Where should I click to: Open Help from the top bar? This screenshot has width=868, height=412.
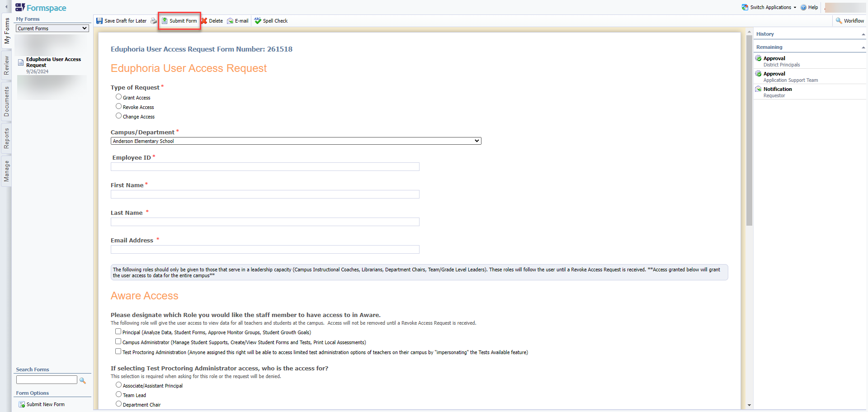pyautogui.click(x=809, y=7)
